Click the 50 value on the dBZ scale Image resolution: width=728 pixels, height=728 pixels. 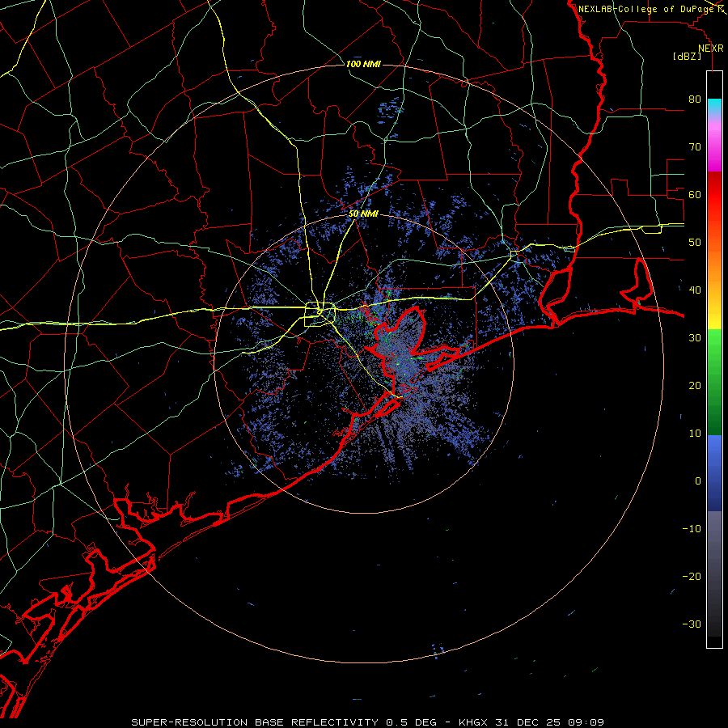(695, 243)
